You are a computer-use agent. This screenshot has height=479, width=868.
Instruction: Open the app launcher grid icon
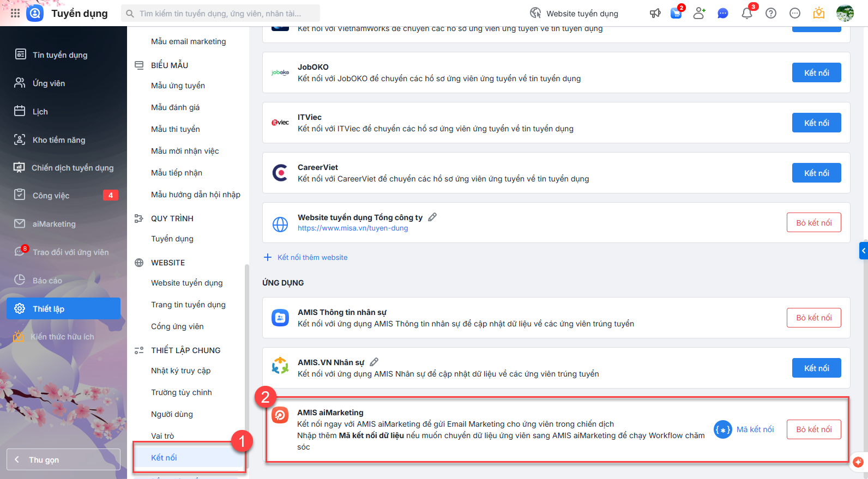point(15,13)
